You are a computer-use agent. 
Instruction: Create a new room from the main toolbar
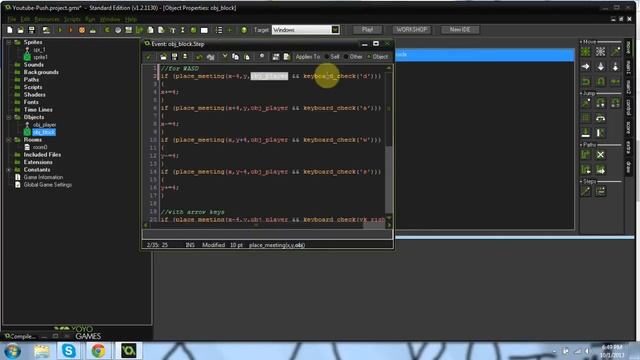pos(204,30)
